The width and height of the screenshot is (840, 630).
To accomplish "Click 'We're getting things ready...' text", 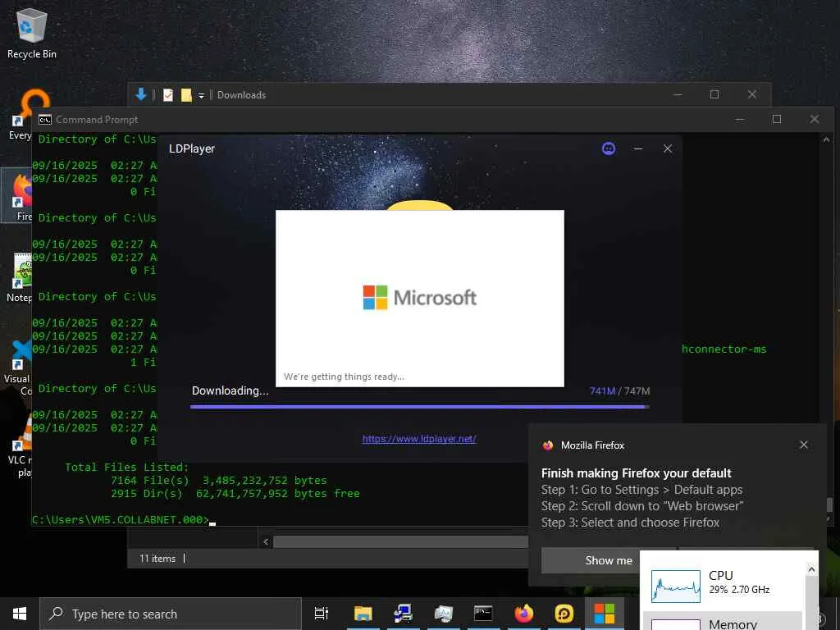I will [344, 377].
